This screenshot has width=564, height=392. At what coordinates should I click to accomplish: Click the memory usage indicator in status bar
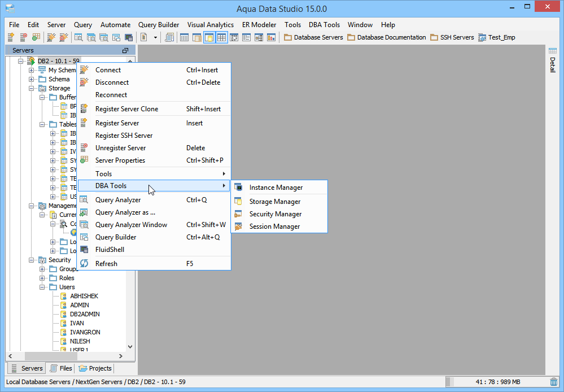click(x=497, y=382)
